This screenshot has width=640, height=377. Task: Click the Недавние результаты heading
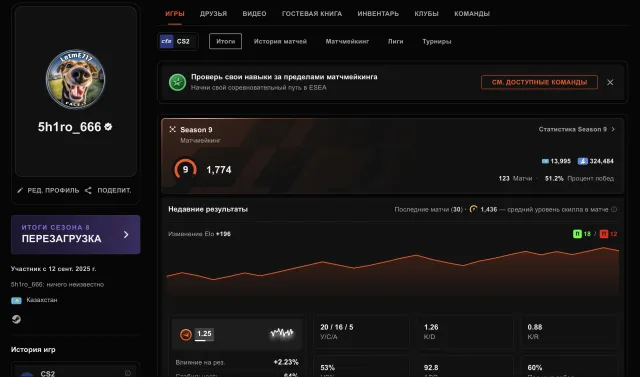coord(208,209)
